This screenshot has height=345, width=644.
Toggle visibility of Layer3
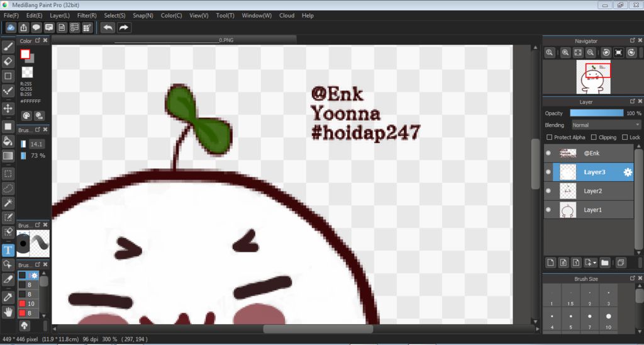click(x=548, y=172)
